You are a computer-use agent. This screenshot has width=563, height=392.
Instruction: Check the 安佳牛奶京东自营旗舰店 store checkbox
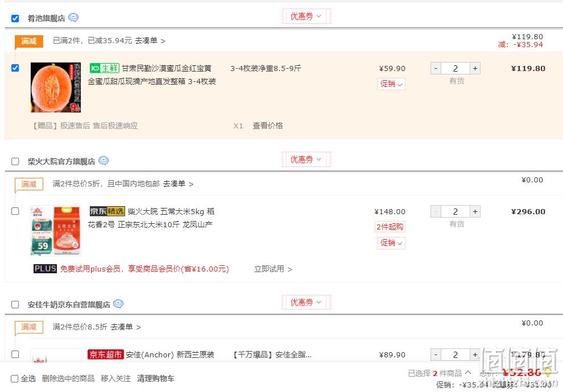15,305
